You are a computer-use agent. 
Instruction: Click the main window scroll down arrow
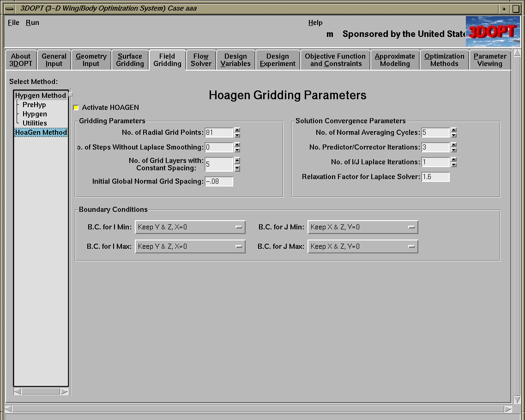pos(517,399)
